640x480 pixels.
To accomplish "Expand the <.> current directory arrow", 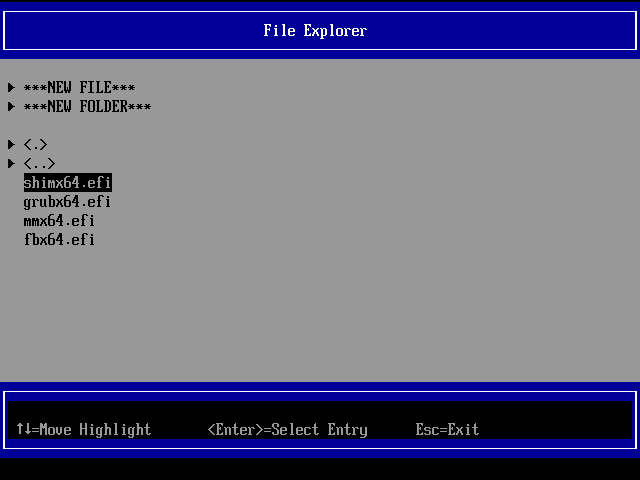I will point(11,145).
